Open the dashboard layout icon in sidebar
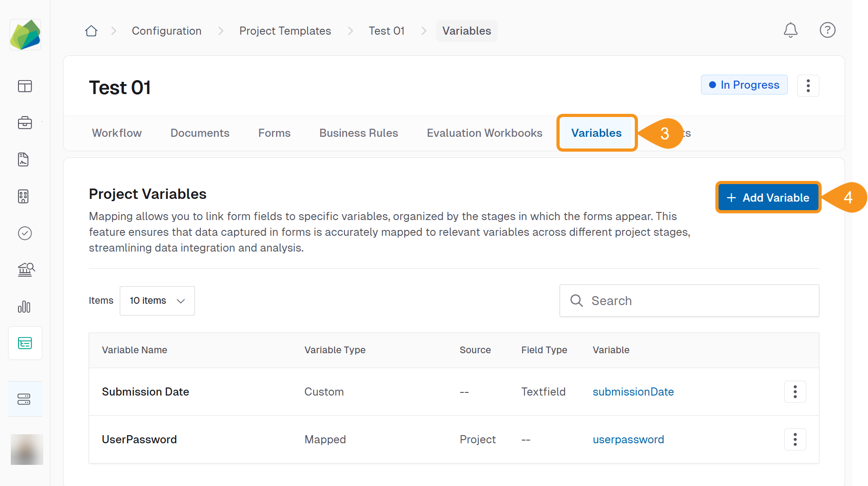The height and width of the screenshot is (486, 868). [x=25, y=86]
